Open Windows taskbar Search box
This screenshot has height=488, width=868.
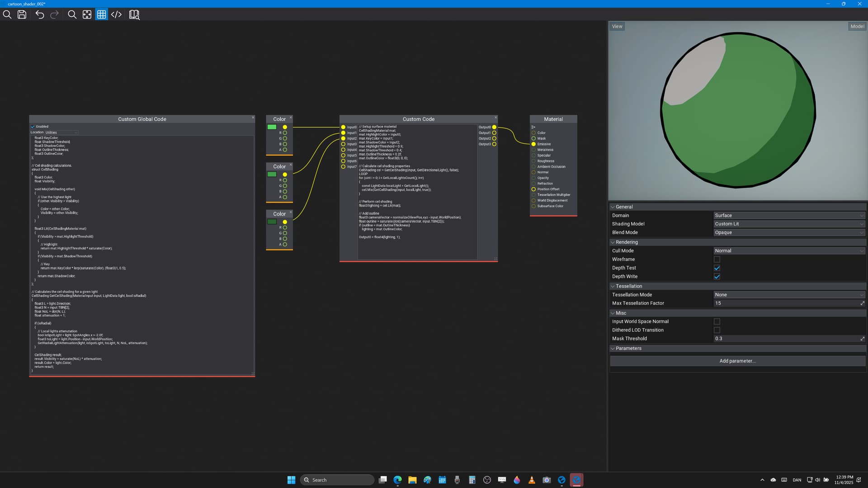[337, 480]
